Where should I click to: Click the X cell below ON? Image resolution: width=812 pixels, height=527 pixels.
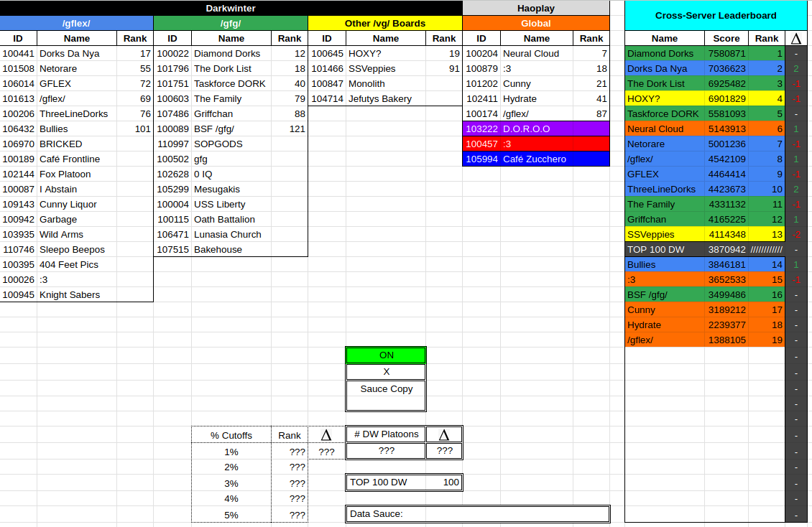[386, 372]
